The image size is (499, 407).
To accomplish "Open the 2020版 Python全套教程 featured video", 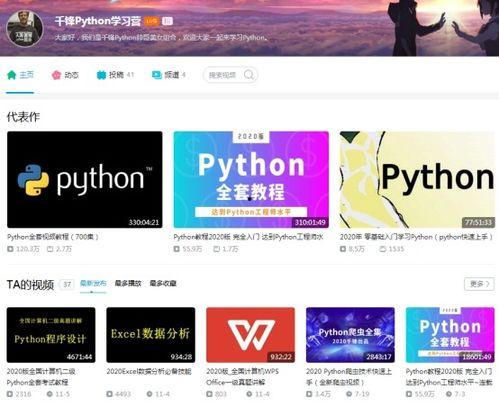I will (251, 180).
